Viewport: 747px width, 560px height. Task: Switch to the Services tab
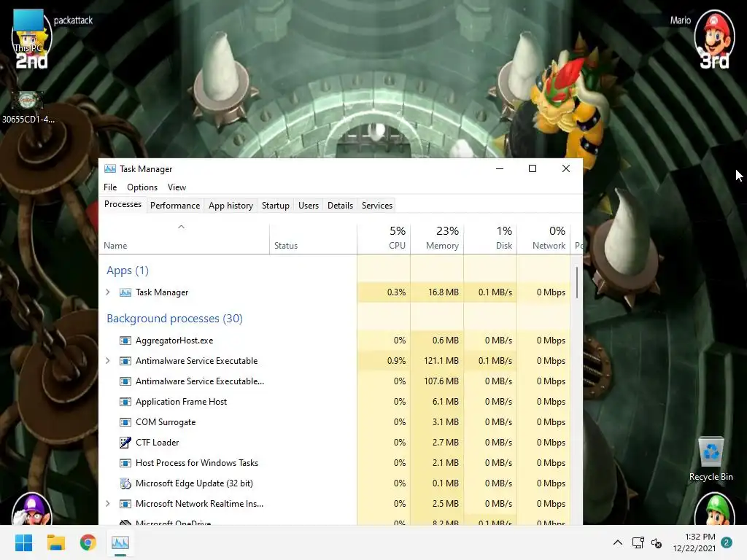tap(377, 205)
